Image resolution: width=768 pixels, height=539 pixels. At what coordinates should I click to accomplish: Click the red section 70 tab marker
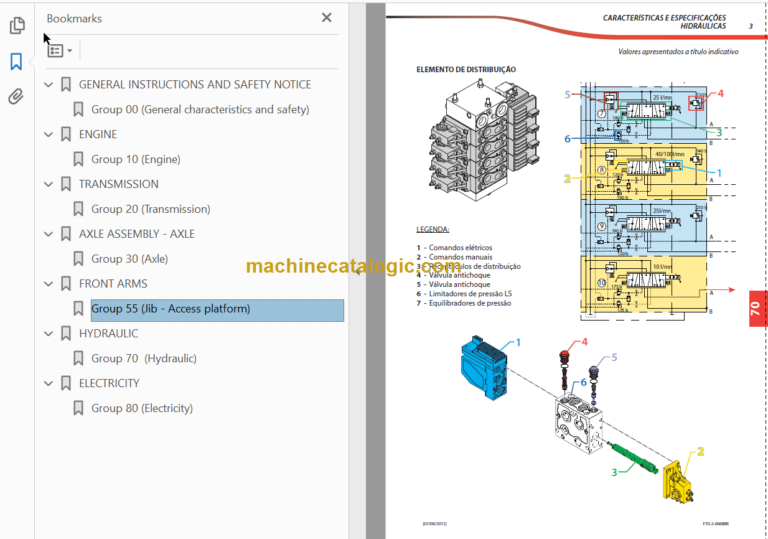[x=756, y=309]
